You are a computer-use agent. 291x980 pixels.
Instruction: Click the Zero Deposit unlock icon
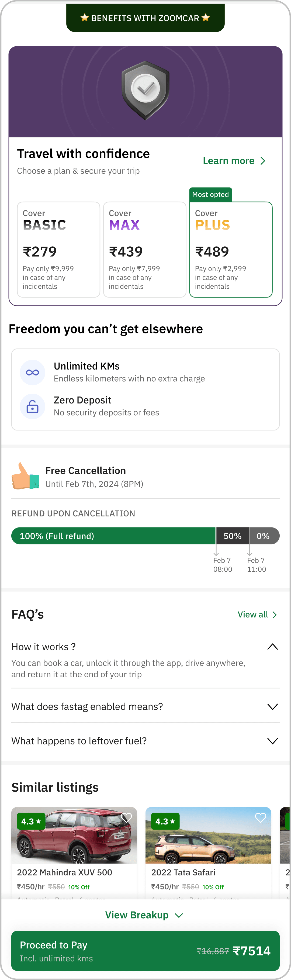32,407
